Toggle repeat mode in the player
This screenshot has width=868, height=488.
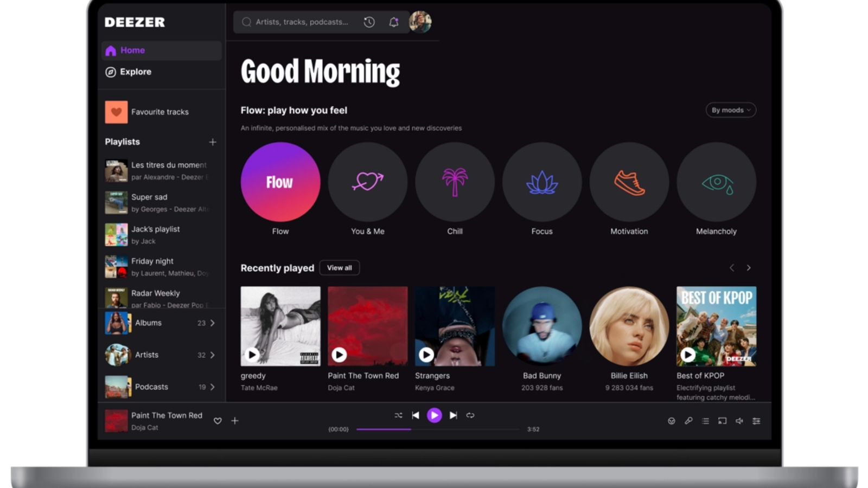[470, 415]
